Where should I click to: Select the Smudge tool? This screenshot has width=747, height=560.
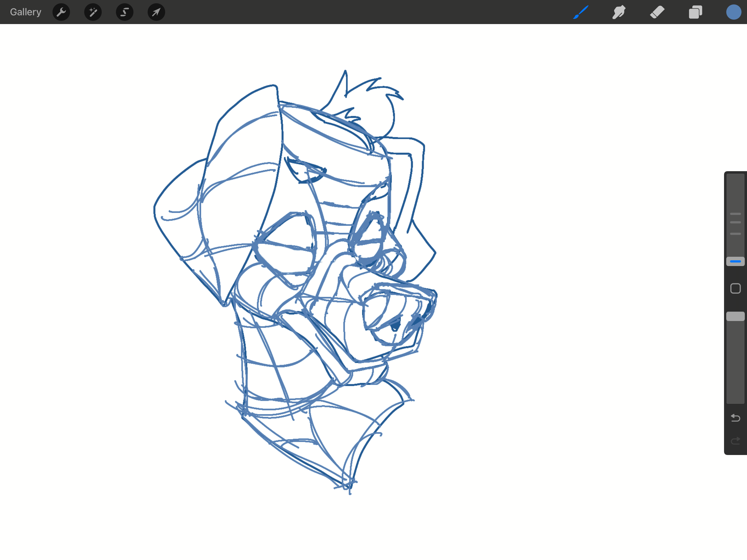(619, 12)
